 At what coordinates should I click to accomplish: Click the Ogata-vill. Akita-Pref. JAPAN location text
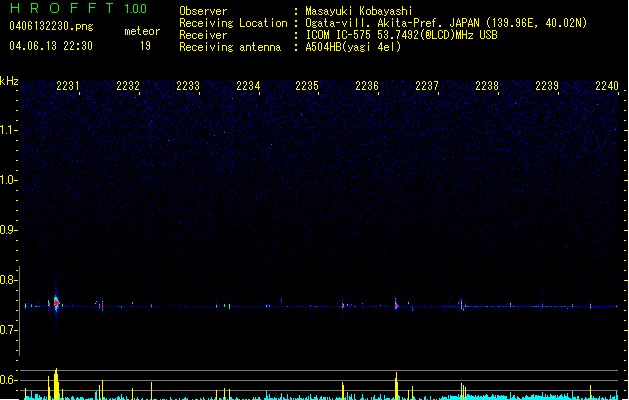[446, 23]
